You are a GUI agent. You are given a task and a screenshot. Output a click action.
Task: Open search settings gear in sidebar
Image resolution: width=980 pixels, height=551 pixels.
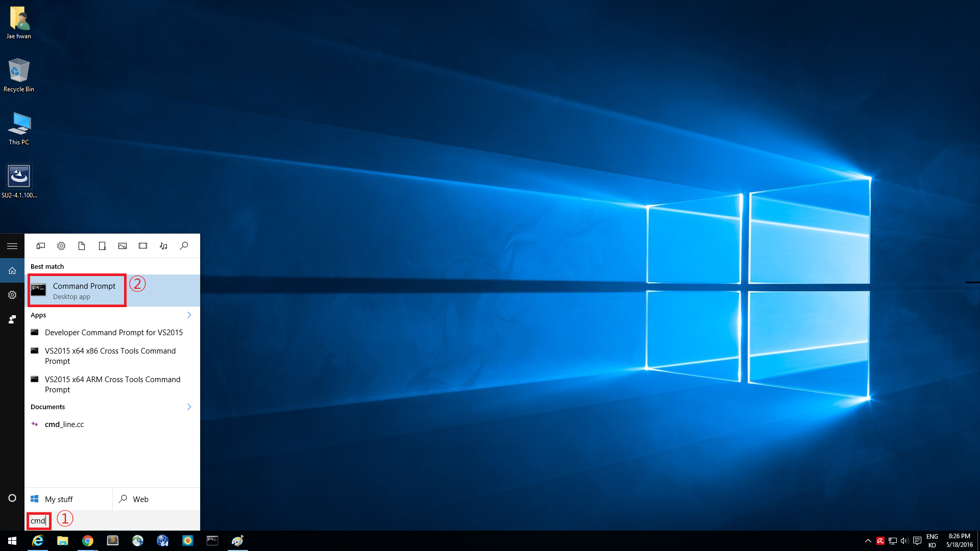(x=12, y=295)
